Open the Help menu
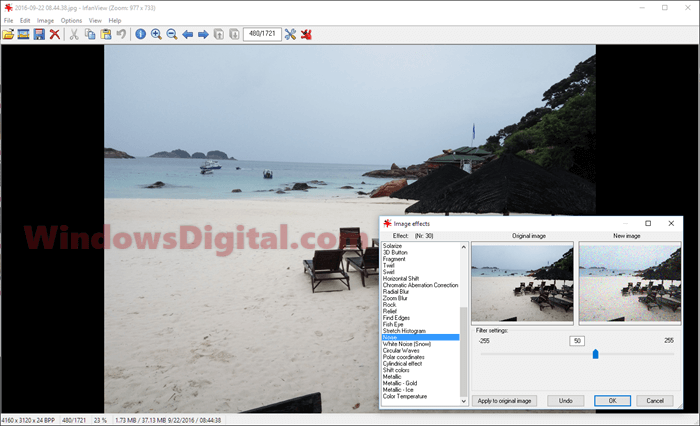The width and height of the screenshot is (700, 426). pos(115,21)
